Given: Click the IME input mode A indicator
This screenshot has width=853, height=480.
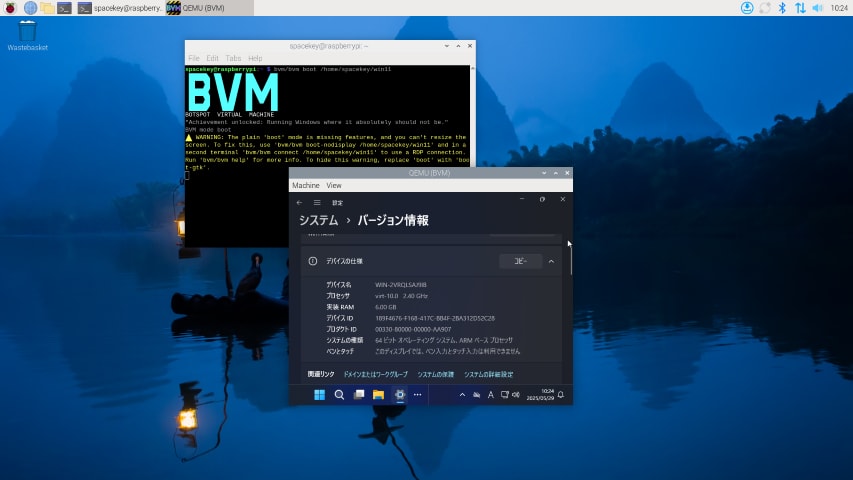Looking at the screenshot, I should 490,395.
